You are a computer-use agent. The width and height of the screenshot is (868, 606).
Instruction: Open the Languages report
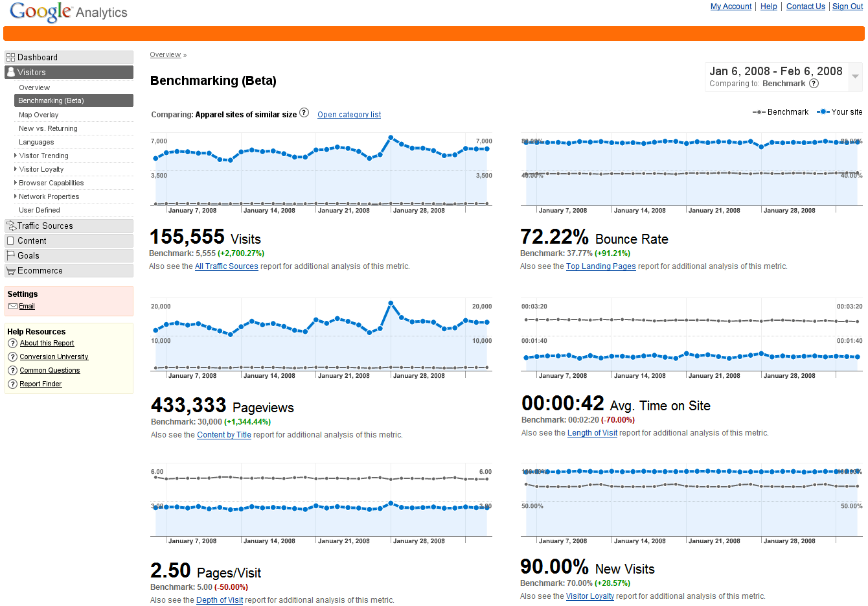click(36, 142)
